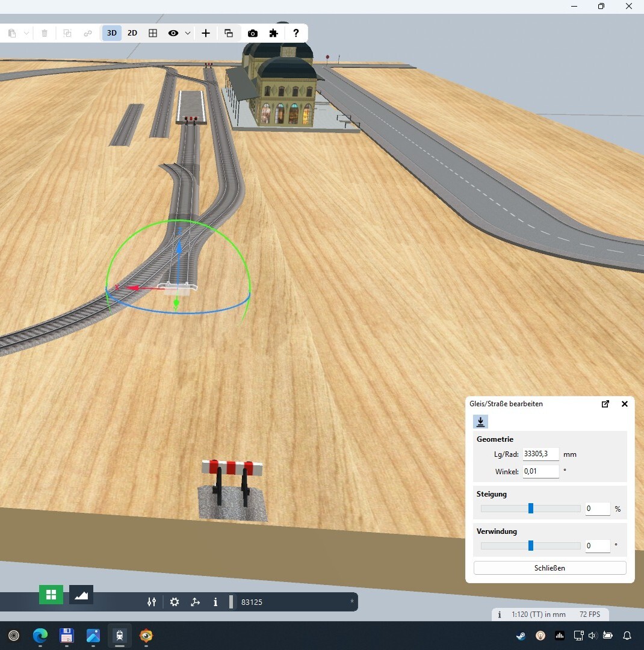644x650 pixels.
Task: Open the eye visibility dropdown arrow
Action: pos(188,33)
